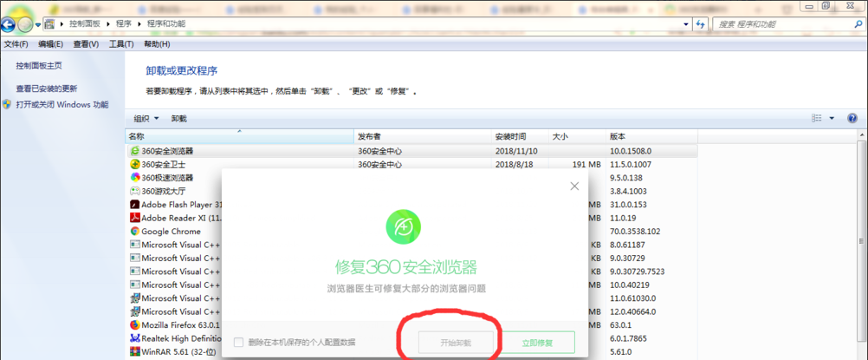Click the view mode icon in toolbar

[817, 118]
